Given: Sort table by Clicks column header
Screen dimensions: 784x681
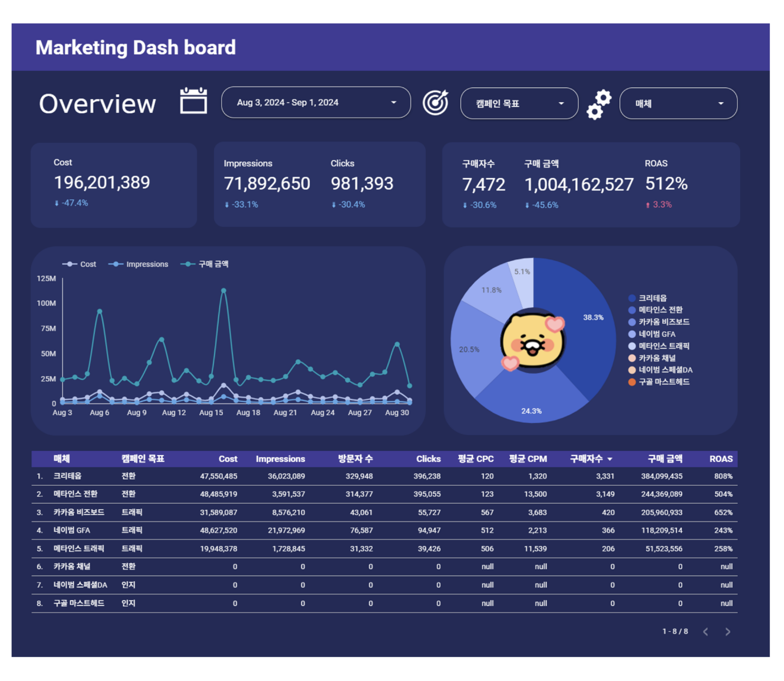Looking at the screenshot, I should pos(428,459).
